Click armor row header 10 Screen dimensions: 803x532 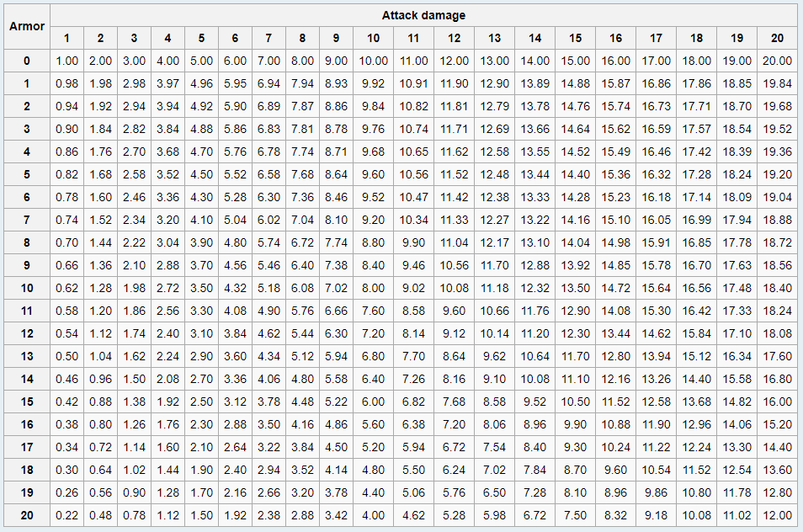27,288
